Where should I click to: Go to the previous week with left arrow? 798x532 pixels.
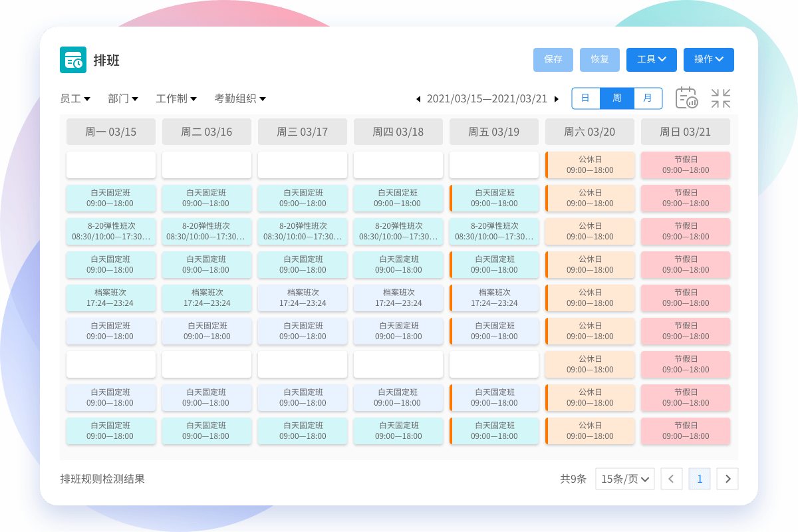tap(418, 99)
